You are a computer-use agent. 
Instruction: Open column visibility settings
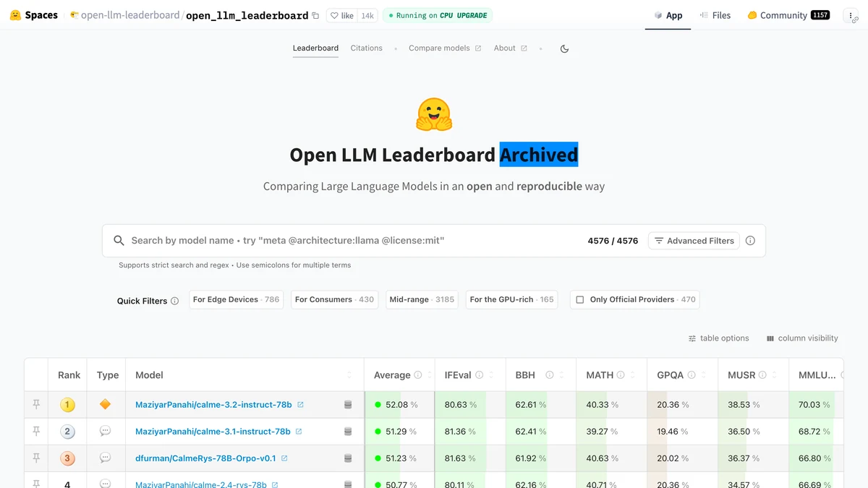802,338
